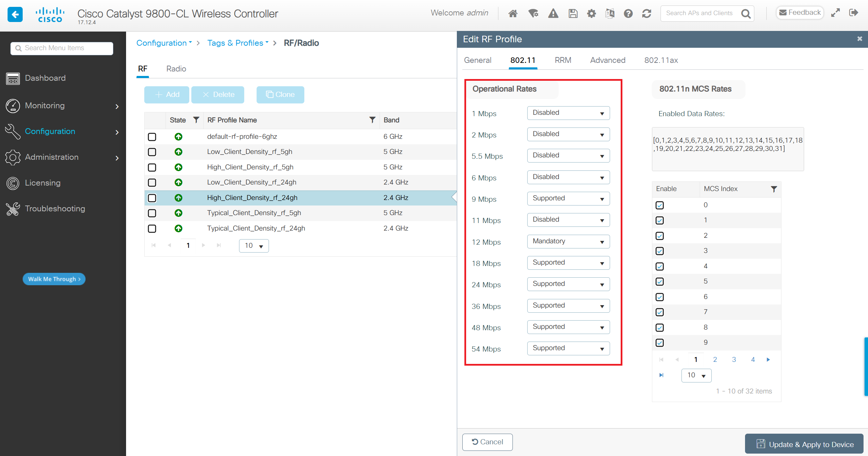Click Walk Me Through button
Screen dimensions: 868x456
[54, 279]
